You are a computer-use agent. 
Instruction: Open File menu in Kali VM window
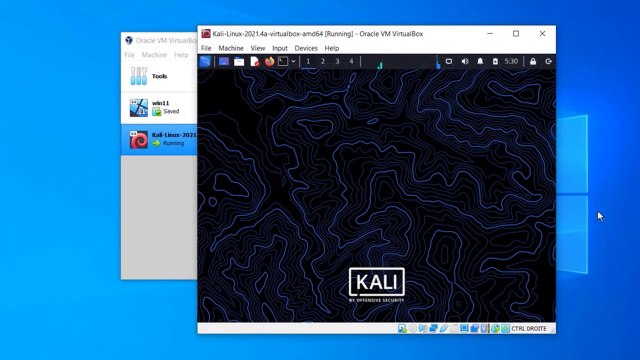[x=206, y=48]
